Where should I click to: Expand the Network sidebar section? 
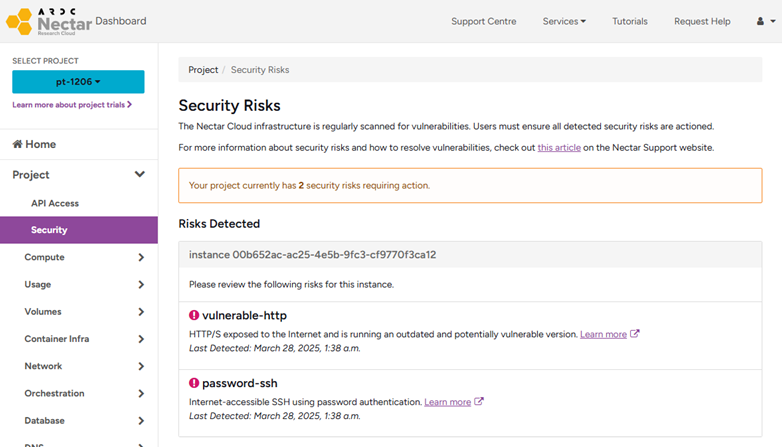coord(140,367)
